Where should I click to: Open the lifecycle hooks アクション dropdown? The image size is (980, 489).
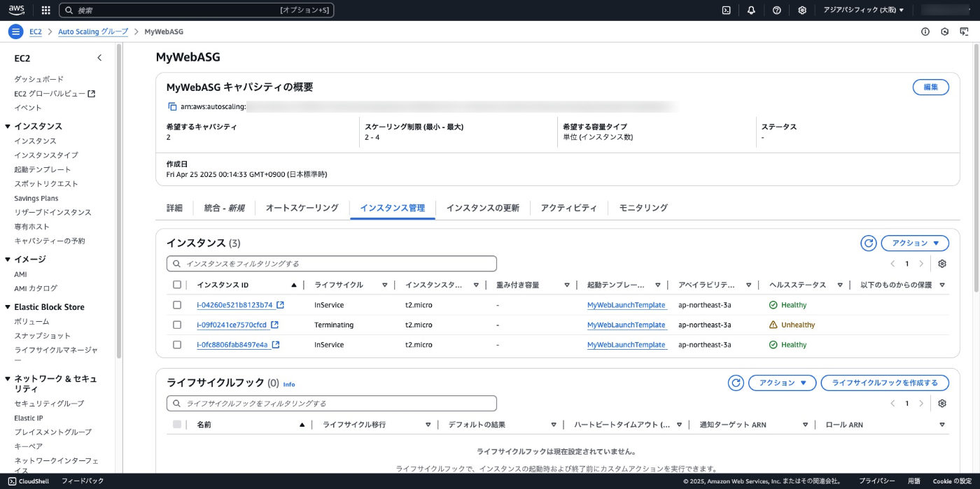tap(783, 383)
